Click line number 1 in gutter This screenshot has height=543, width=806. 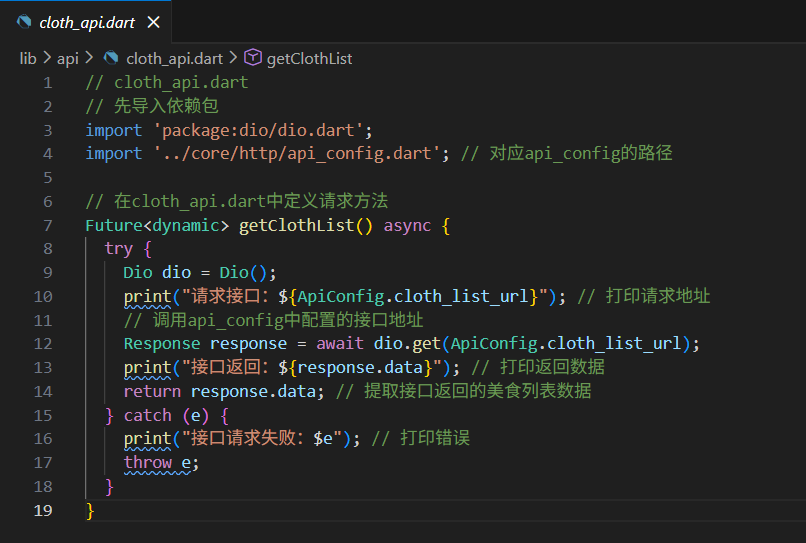coord(48,83)
